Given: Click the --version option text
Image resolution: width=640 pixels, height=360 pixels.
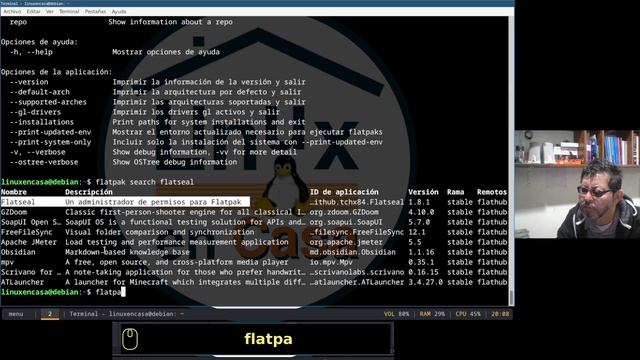Looking at the screenshot, I should tap(29, 82).
